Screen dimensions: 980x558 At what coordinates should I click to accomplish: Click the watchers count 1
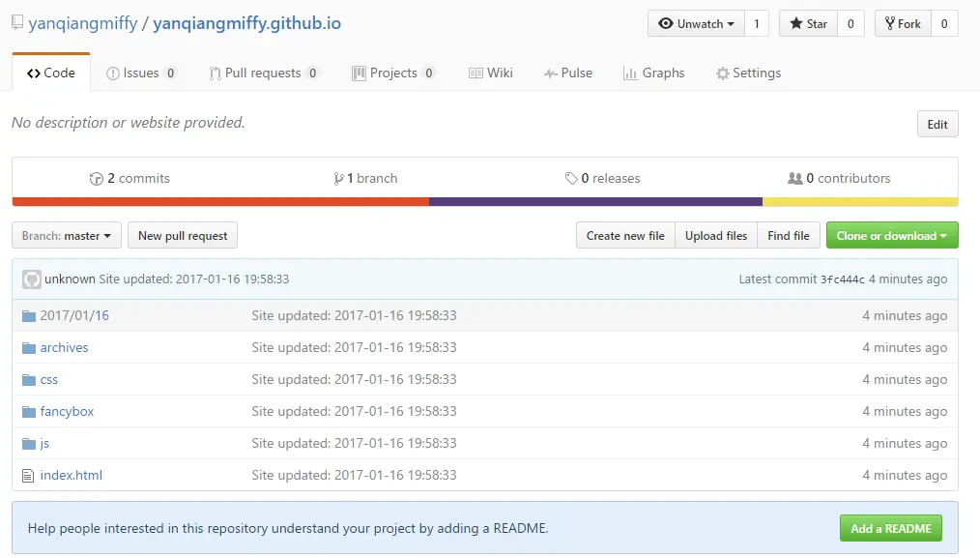(x=757, y=24)
